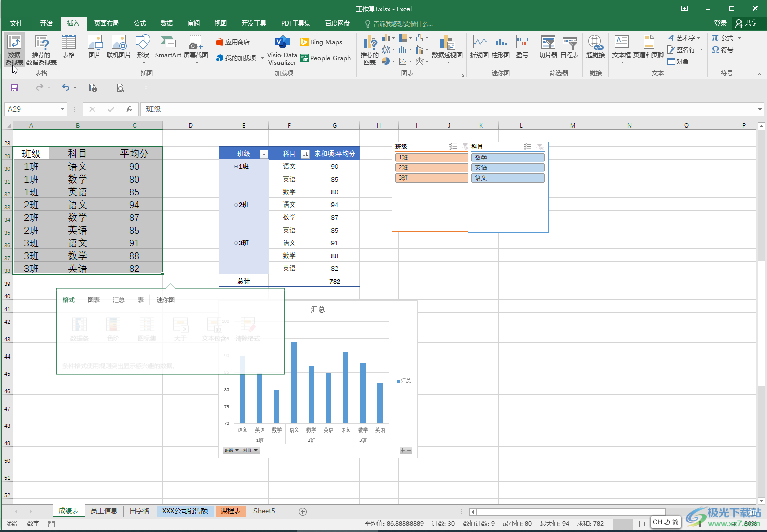Click the Share (共享) button
The height and width of the screenshot is (532, 767).
click(x=747, y=23)
